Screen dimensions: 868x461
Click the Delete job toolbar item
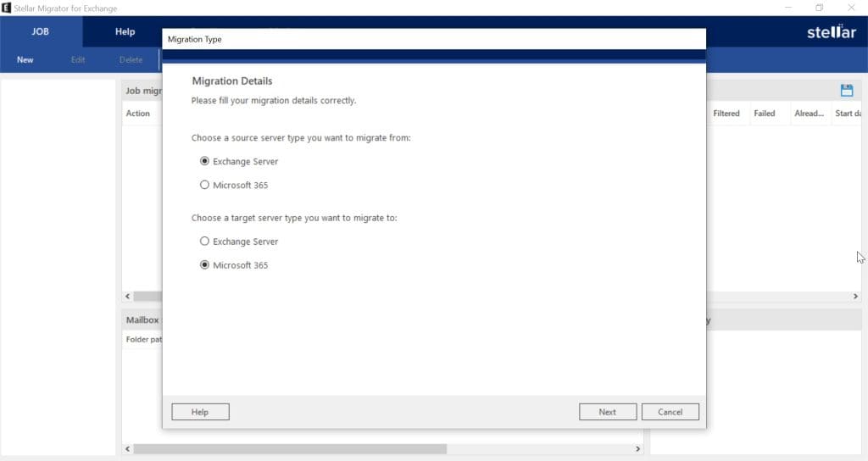tap(131, 60)
